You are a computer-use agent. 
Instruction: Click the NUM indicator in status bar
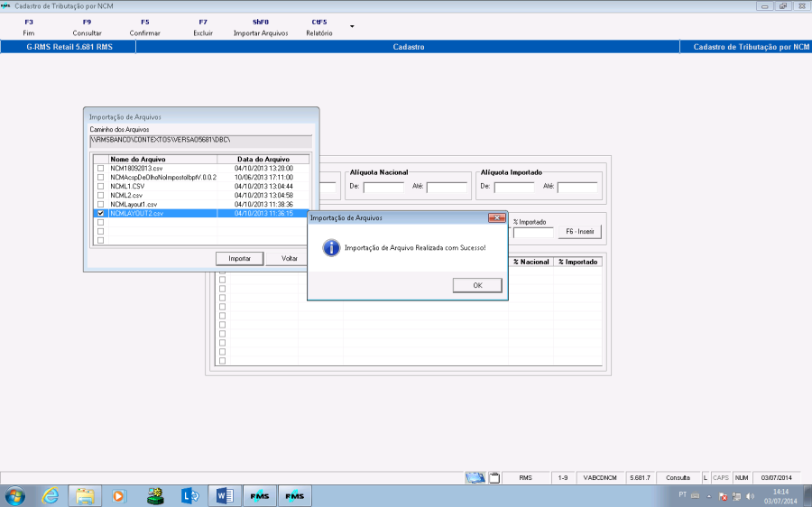pyautogui.click(x=742, y=478)
